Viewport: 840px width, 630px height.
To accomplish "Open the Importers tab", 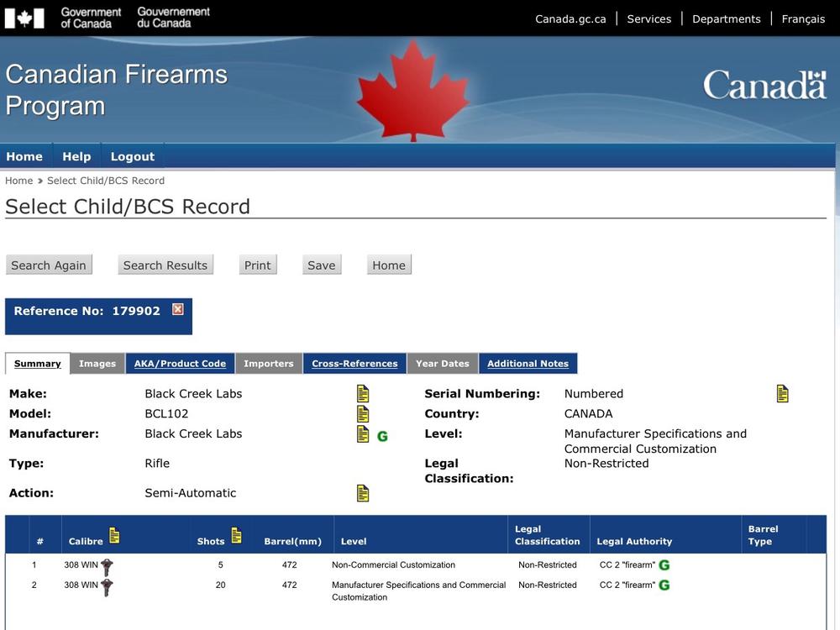I will pos(269,364).
